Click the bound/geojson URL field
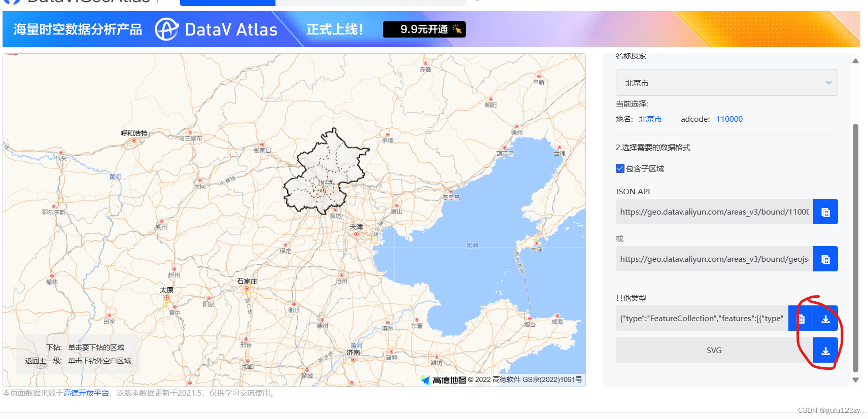The width and height of the screenshot is (868, 419). coord(714,259)
